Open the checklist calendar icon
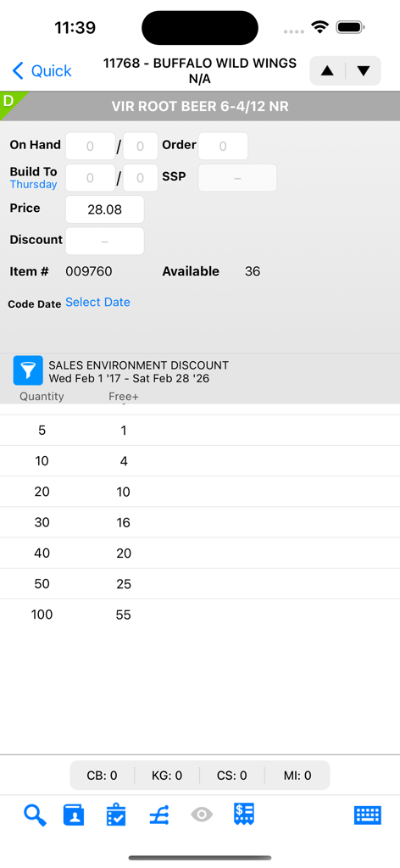 (x=116, y=815)
